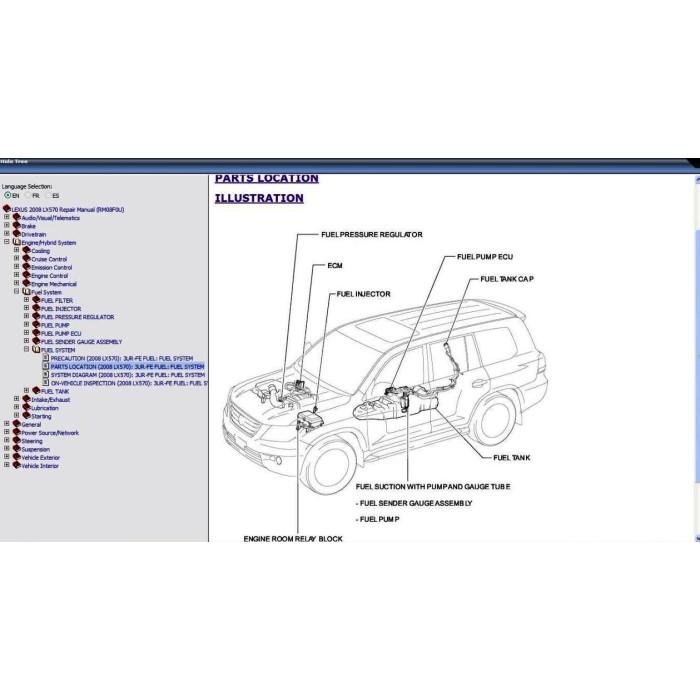Image resolution: width=700 pixels, height=700 pixels.
Task: Expand the Audio/Visual/Telematics node
Action: tap(7, 217)
